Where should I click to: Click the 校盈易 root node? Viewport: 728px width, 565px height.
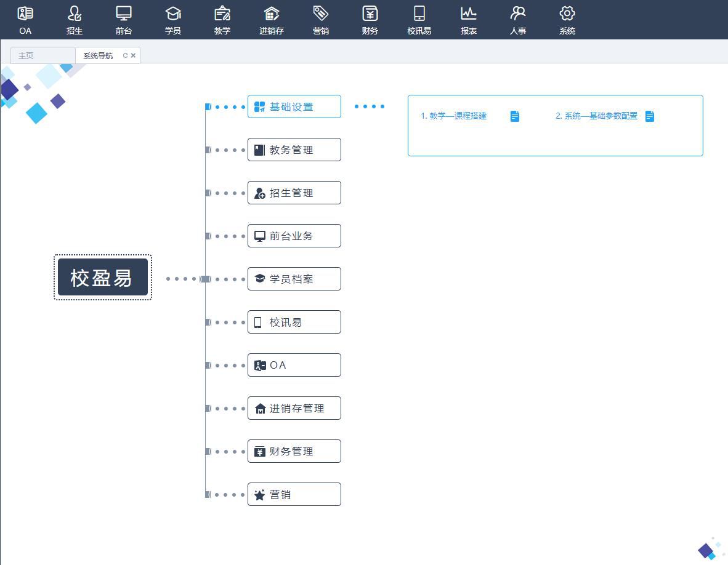pyautogui.click(x=103, y=278)
